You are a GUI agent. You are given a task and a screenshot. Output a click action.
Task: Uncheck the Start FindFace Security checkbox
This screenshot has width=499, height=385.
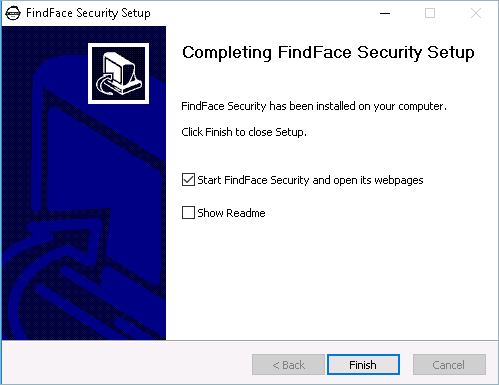(x=188, y=180)
